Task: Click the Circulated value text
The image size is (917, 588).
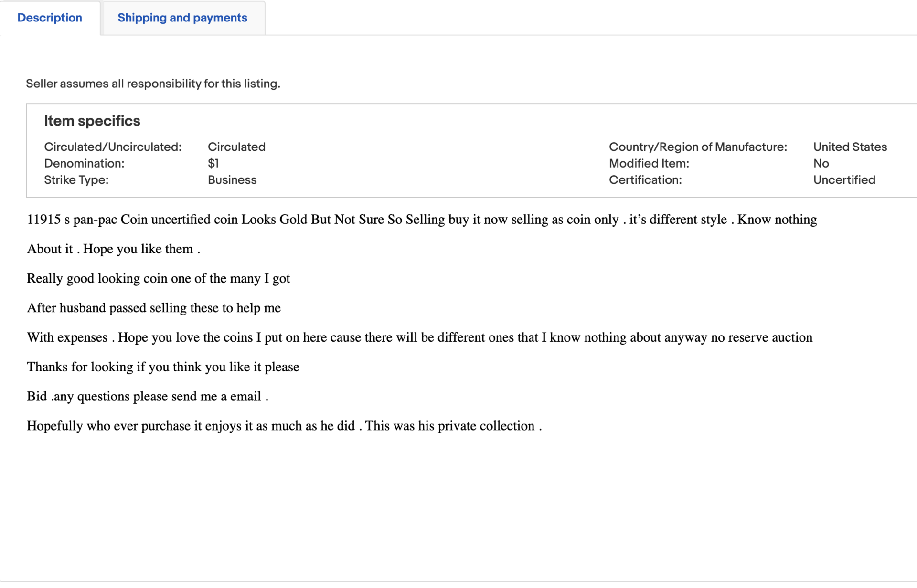Action: tap(236, 147)
